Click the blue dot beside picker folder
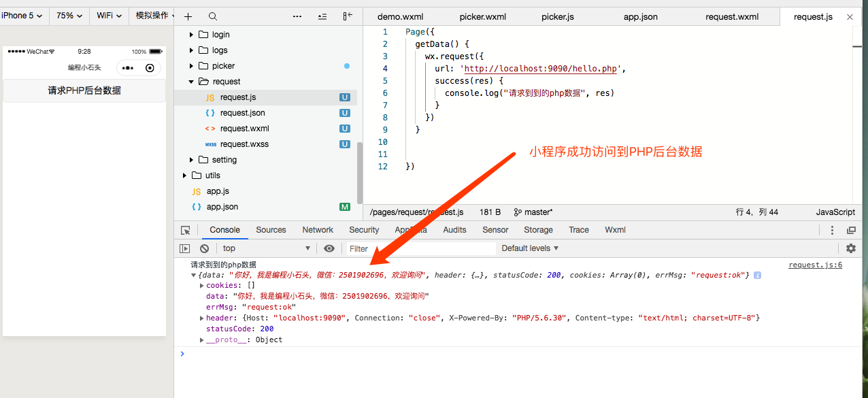Image resolution: width=868 pixels, height=398 pixels. [x=346, y=66]
